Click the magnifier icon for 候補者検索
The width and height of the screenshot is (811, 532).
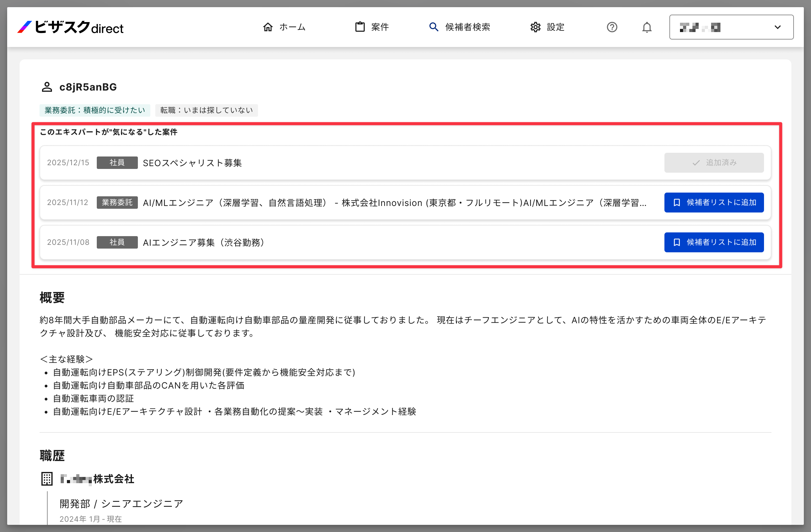(434, 27)
